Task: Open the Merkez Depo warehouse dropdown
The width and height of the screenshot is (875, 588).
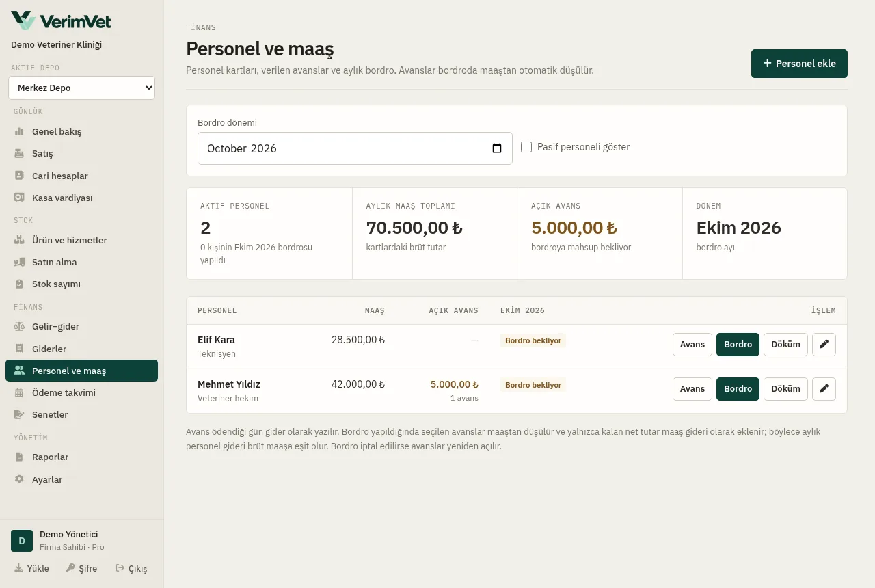Action: (x=81, y=88)
